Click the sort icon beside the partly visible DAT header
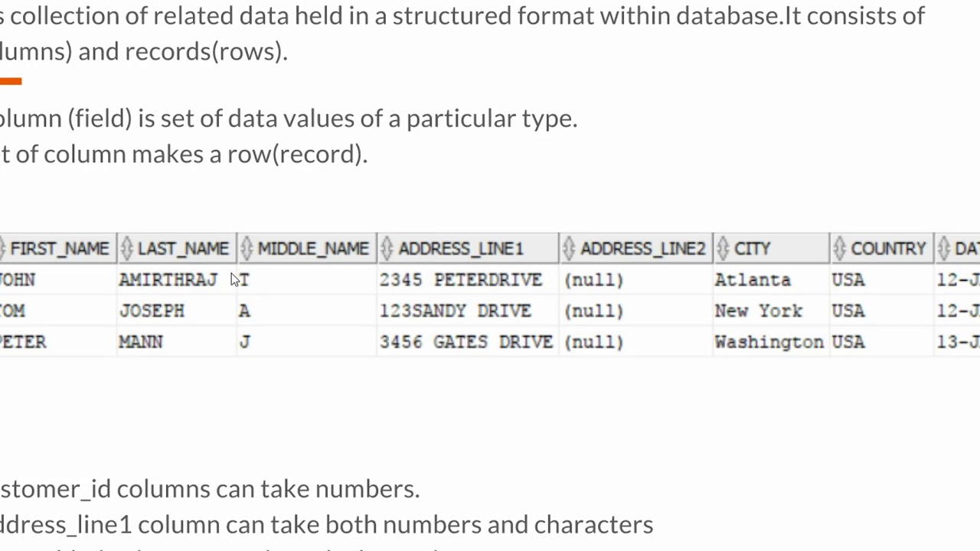This screenshot has height=551, width=980. point(944,249)
